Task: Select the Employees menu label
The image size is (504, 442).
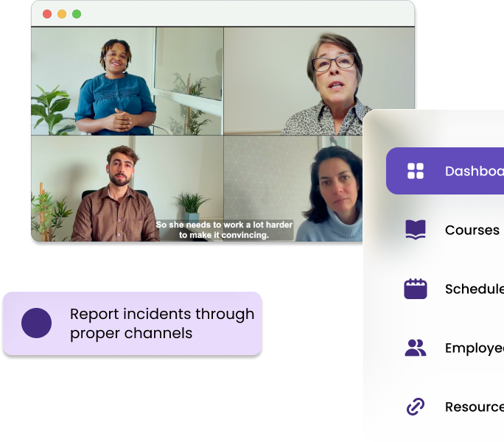Action: tap(474, 348)
